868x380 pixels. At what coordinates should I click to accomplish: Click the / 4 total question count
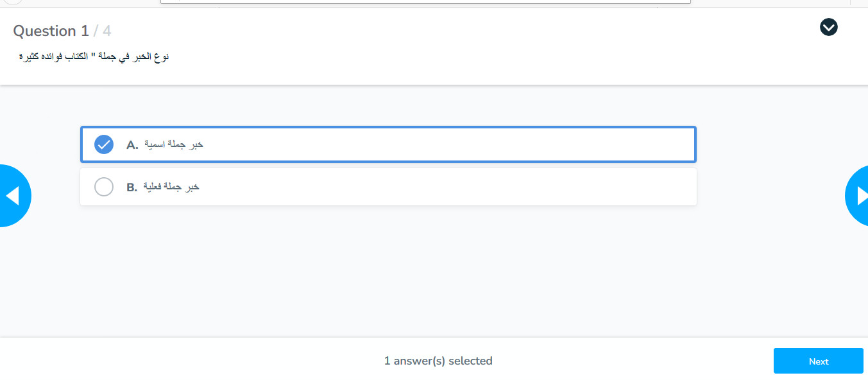tap(103, 31)
